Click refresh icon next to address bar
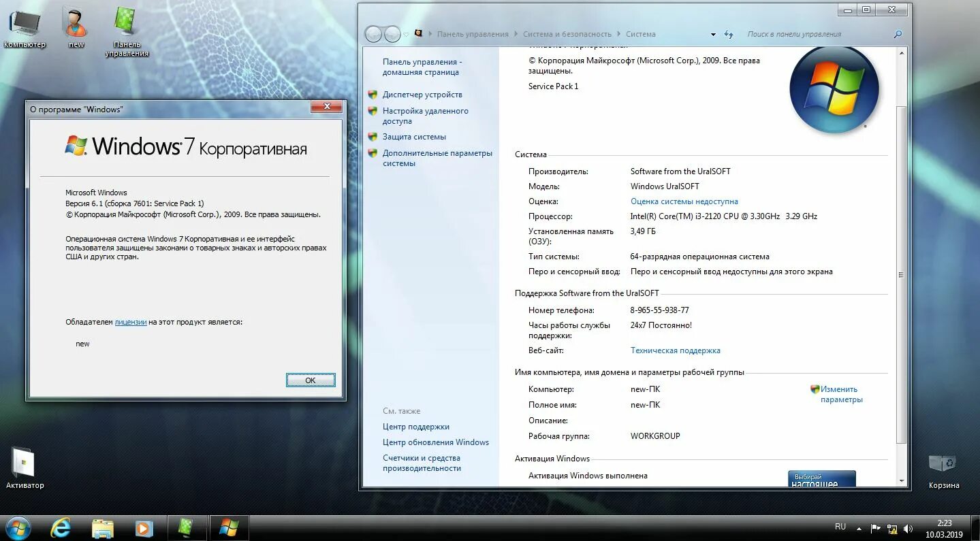 729,34
